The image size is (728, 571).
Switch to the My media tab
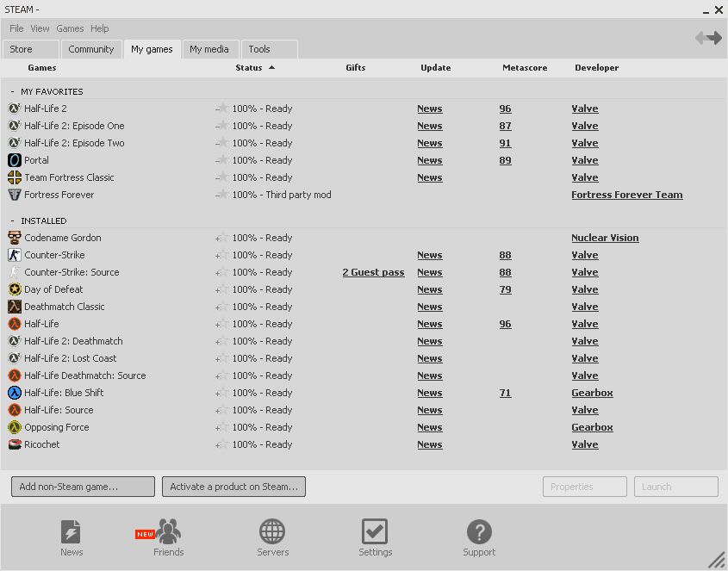click(x=209, y=49)
